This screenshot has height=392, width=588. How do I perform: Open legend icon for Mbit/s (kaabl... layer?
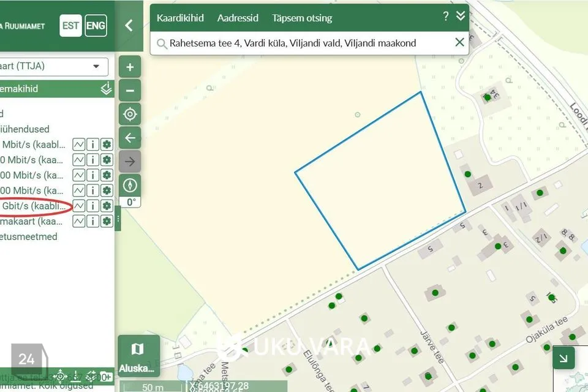coord(79,145)
